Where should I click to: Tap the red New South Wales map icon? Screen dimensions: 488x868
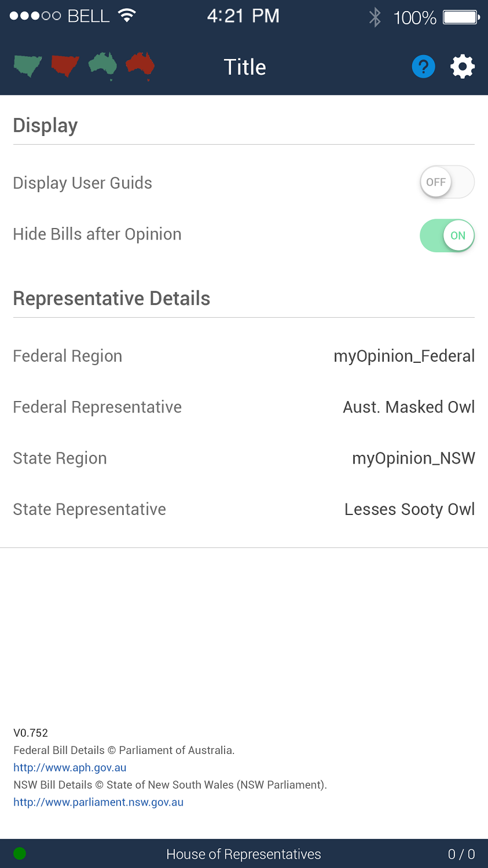click(65, 66)
